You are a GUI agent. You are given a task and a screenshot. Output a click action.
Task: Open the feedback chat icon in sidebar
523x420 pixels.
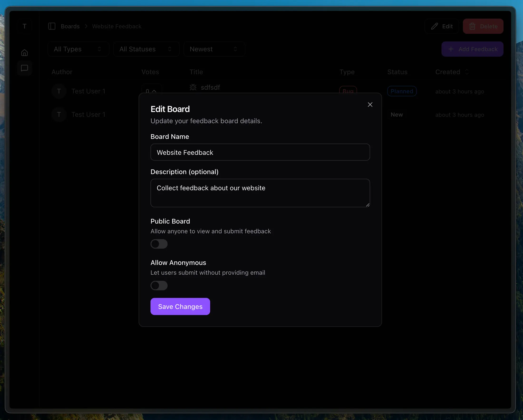pyautogui.click(x=24, y=68)
